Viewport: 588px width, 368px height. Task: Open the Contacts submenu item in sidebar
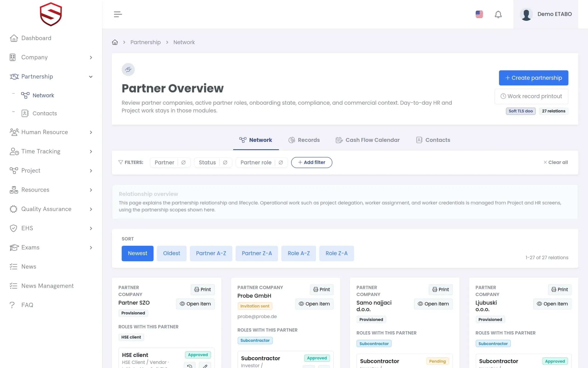(39, 113)
